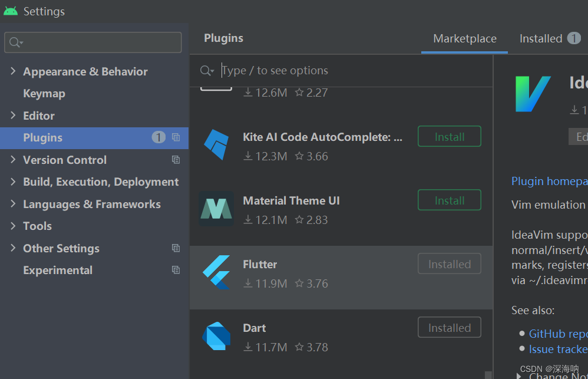This screenshot has width=588, height=379.
Task: Click the project-level icon on Experimental row
Action: coord(176,270)
